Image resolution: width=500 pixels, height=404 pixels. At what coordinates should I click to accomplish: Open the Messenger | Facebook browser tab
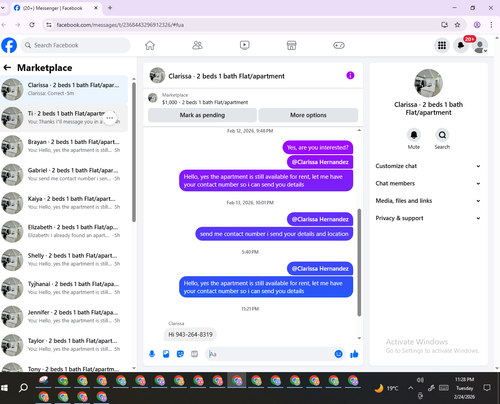pos(55,8)
